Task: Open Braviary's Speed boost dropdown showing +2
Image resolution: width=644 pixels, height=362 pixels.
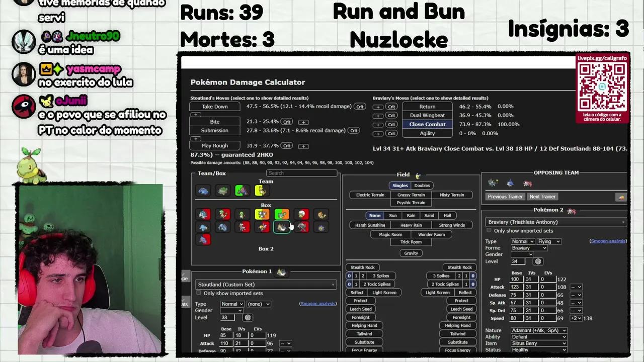Action: click(x=577, y=318)
